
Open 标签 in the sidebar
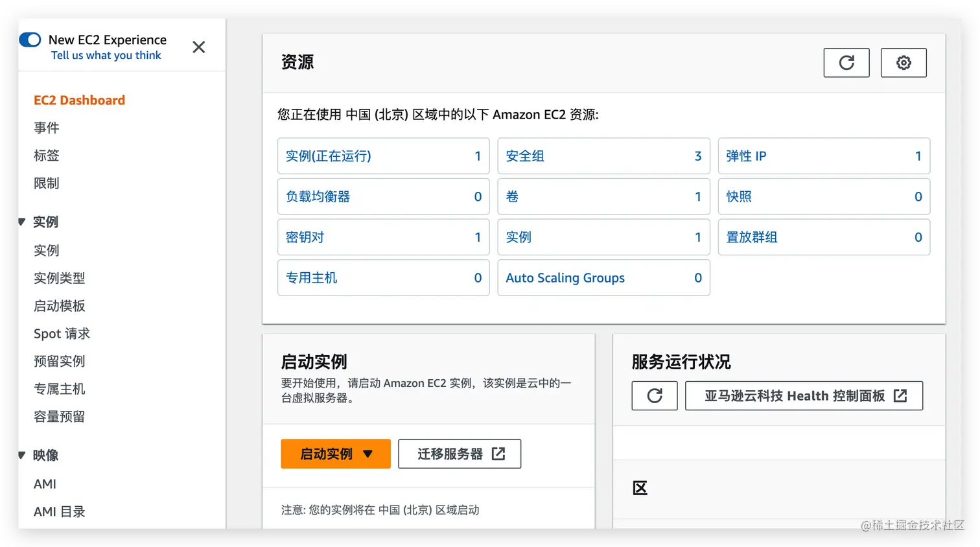[47, 156]
